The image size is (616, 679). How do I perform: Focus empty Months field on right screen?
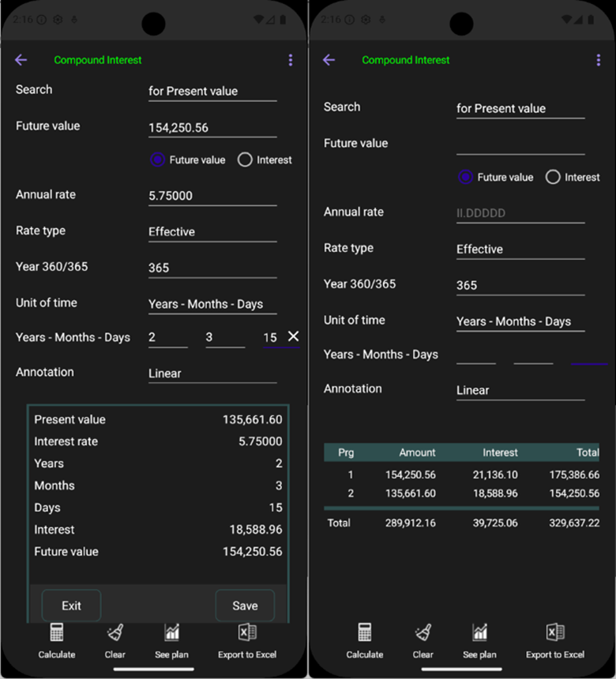[533, 355]
